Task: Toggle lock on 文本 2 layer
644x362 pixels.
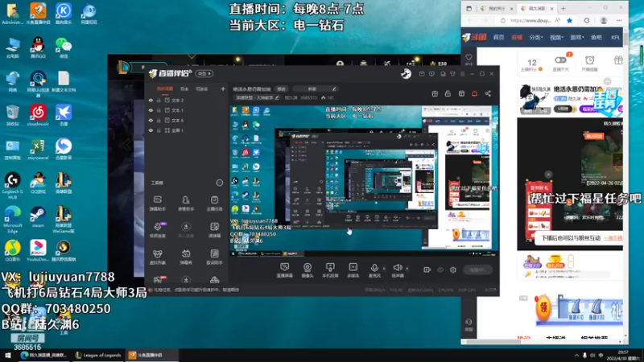Action: coord(159,100)
